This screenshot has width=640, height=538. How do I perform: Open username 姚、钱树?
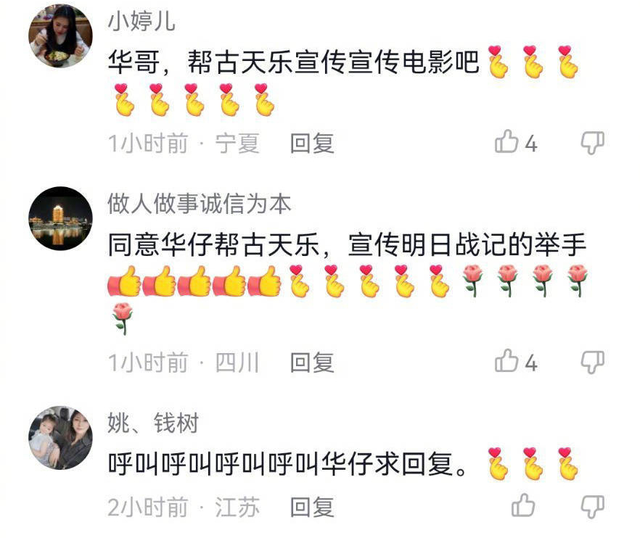point(153,423)
